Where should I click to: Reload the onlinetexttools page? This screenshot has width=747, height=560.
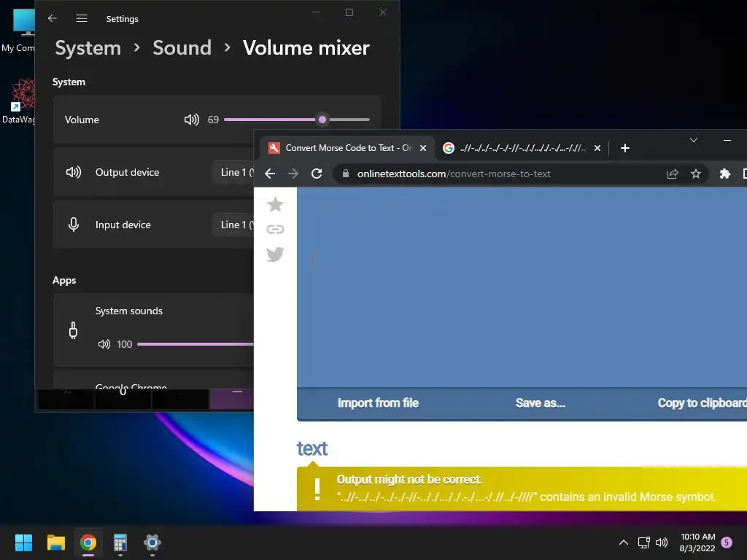click(317, 174)
